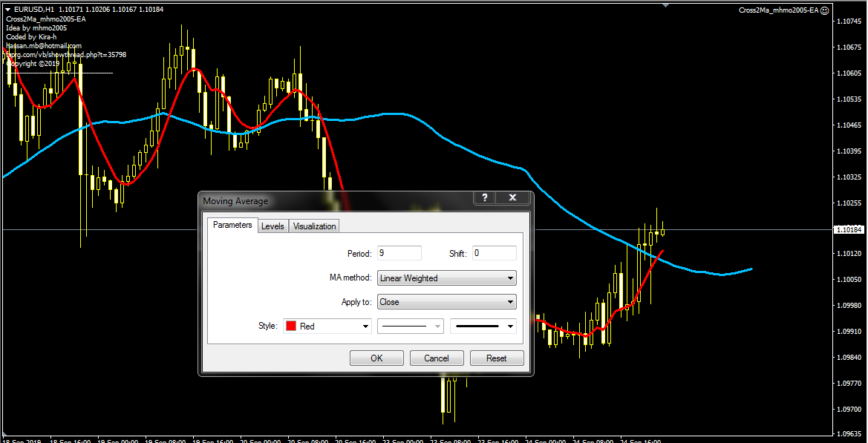The image size is (868, 443).
Task: Click the smiley face Expert Advisor icon
Action: (825, 10)
